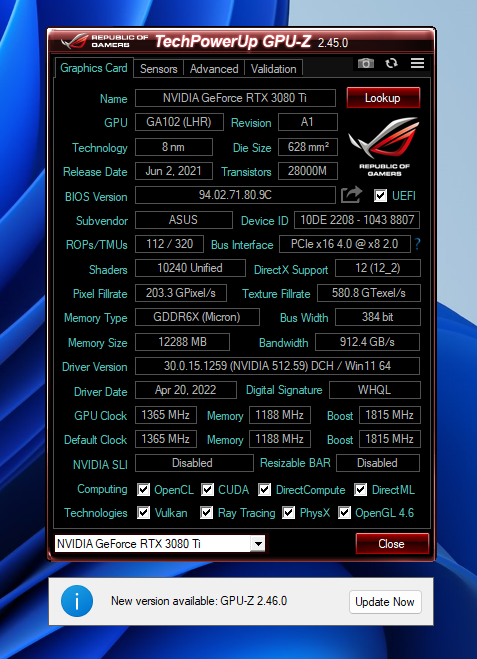The image size is (477, 659).
Task: Click the GPU Clock value 1365 MHz
Action: (166, 415)
